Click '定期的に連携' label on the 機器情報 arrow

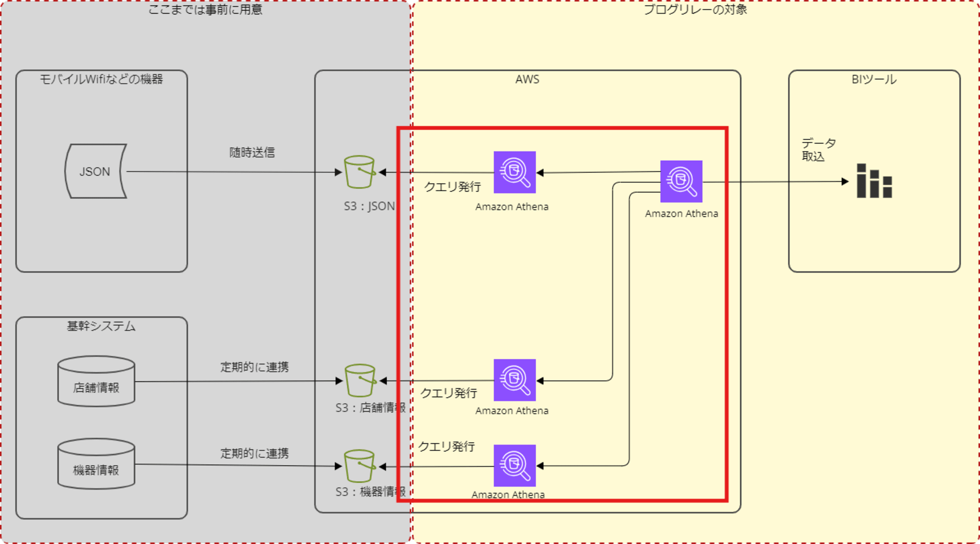point(254,453)
